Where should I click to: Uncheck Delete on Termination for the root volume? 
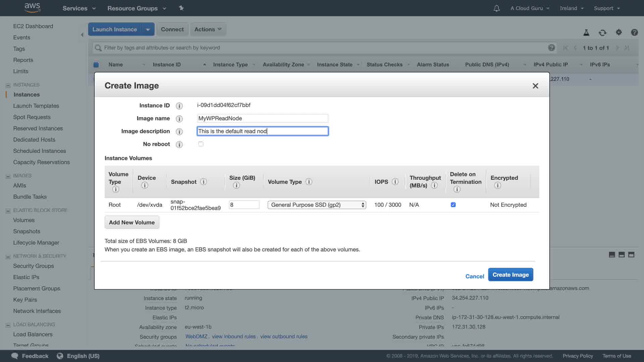pos(453,205)
